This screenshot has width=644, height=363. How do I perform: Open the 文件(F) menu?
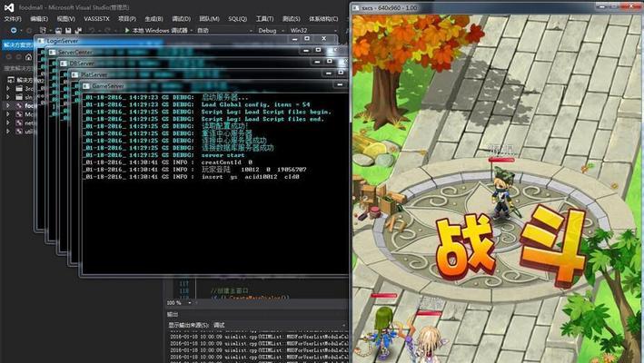tap(13, 19)
